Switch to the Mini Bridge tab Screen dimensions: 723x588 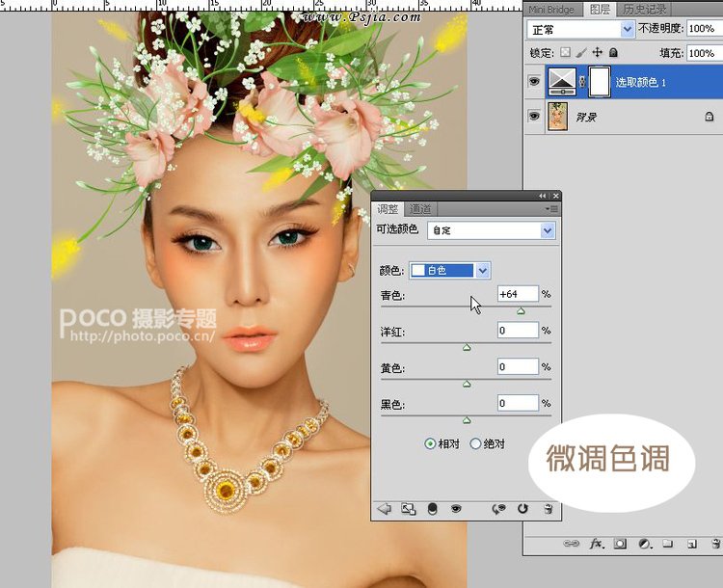point(551,10)
